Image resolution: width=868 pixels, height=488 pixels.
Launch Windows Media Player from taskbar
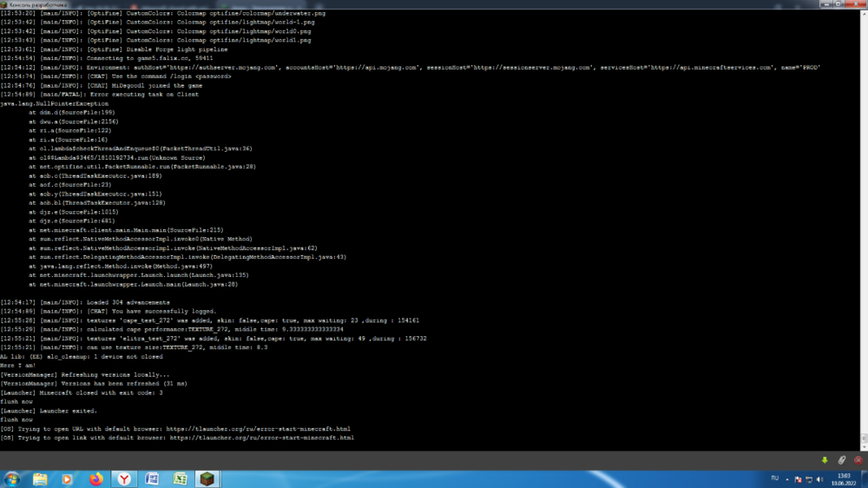pos(67,479)
